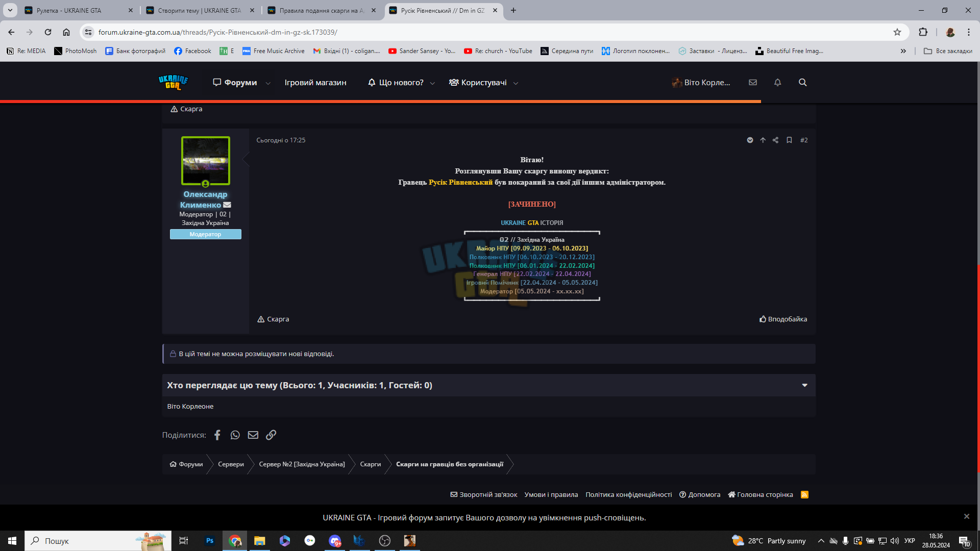Open Chrome profile avatar

pyautogui.click(x=950, y=32)
